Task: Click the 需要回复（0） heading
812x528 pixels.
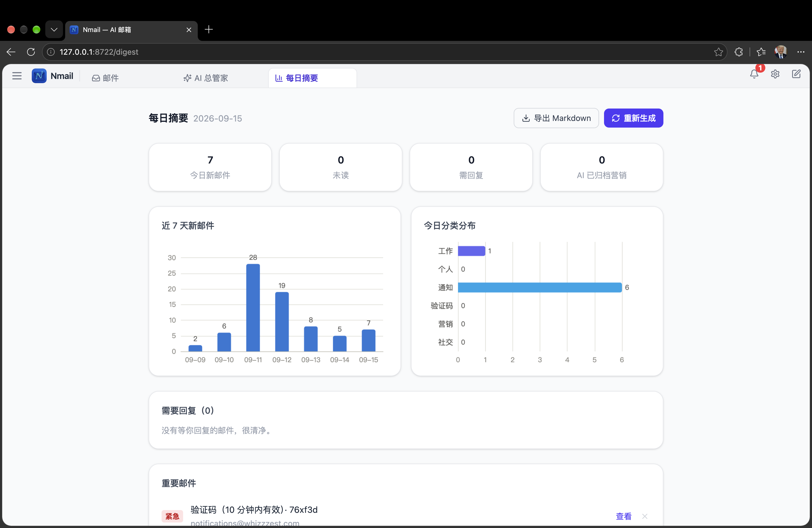Action: coord(188,410)
